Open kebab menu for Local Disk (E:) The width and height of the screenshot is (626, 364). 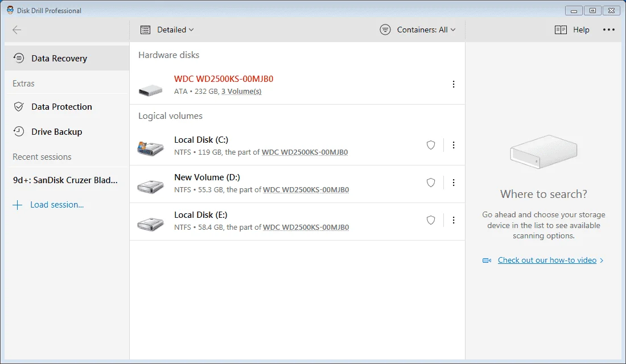[454, 220]
